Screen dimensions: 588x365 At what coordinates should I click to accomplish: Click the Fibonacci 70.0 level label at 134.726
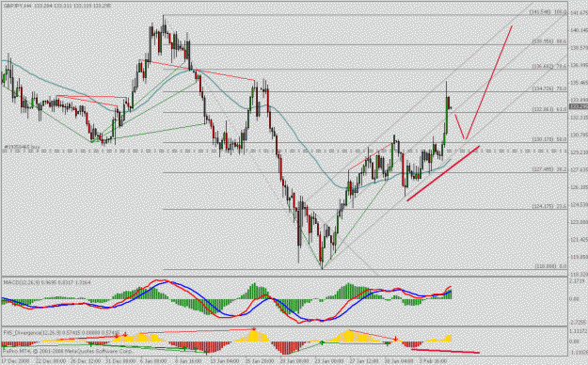click(549, 89)
